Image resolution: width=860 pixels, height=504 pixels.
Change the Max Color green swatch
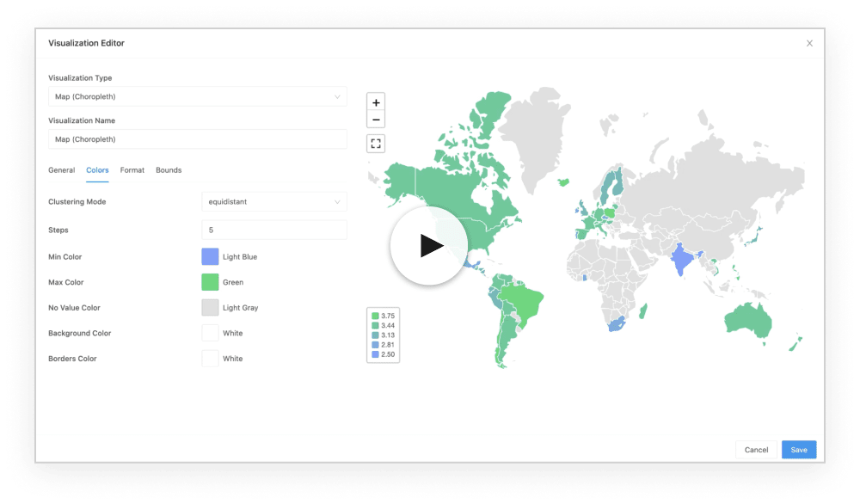[210, 282]
